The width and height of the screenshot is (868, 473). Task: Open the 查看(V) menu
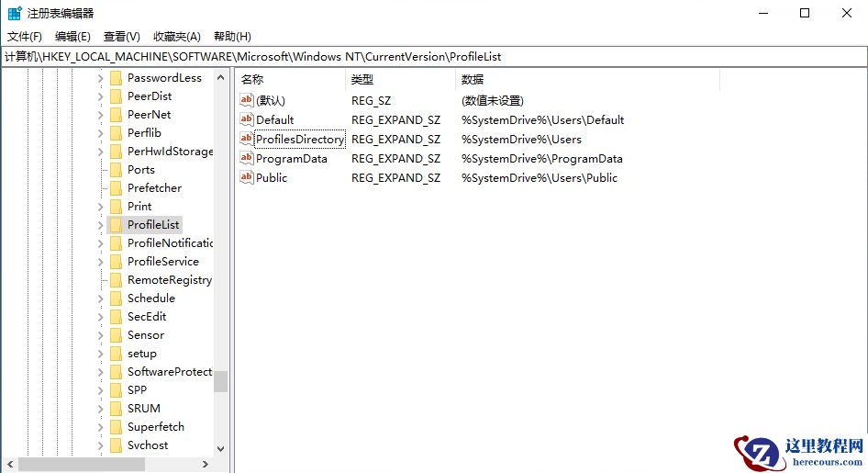122,37
